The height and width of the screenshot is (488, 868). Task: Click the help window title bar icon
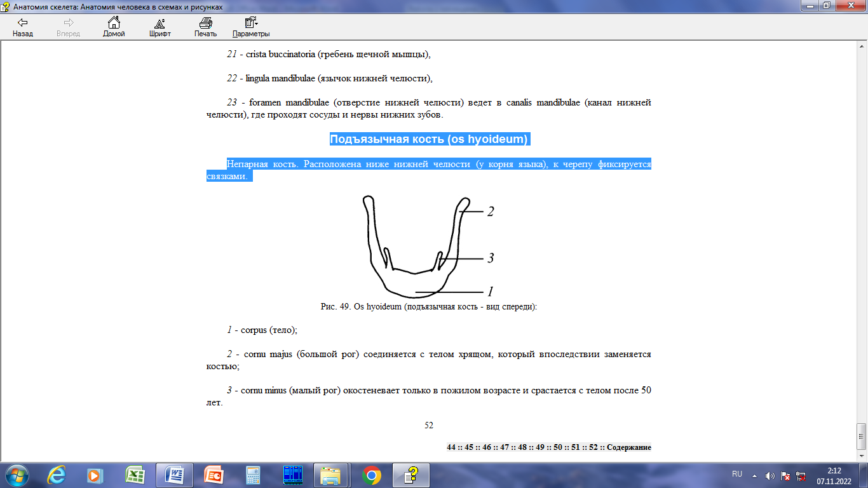click(6, 6)
